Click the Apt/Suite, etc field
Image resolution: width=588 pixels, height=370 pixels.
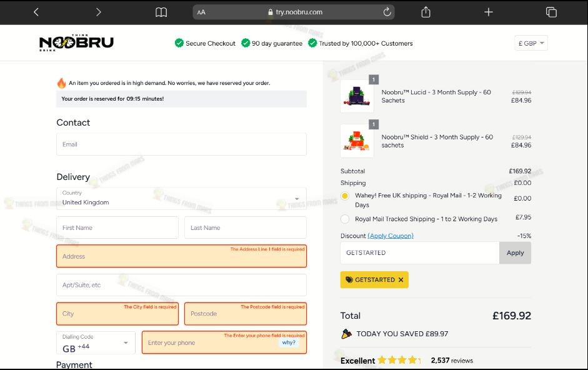(181, 285)
